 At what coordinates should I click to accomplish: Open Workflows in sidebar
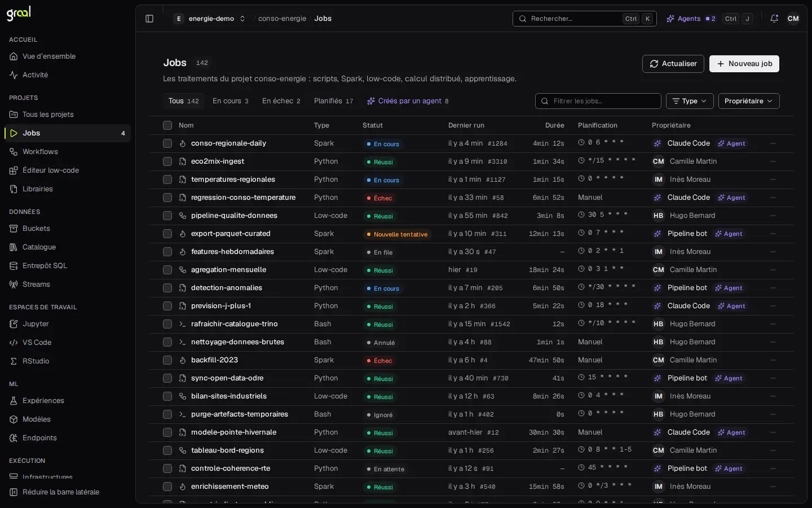68,152
